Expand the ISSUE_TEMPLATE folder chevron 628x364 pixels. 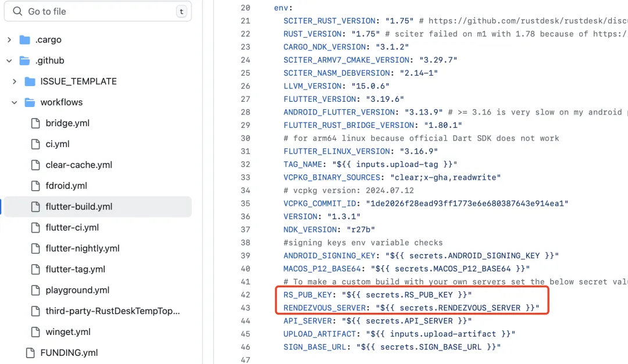(14, 81)
